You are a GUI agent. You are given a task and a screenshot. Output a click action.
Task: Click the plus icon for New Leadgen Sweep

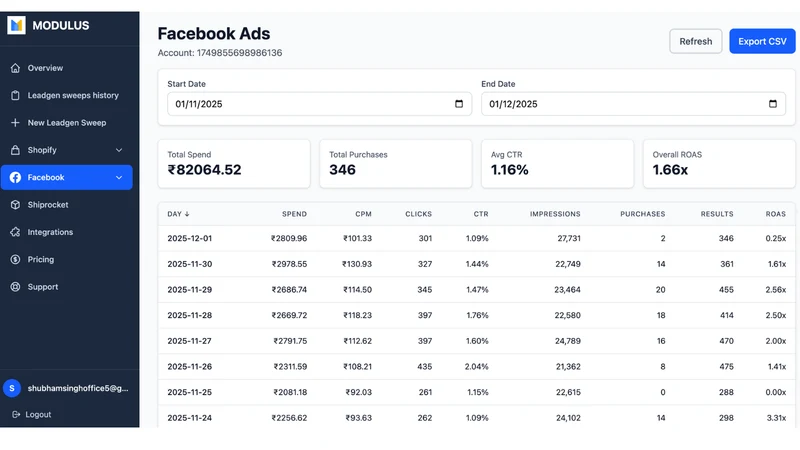click(15, 122)
